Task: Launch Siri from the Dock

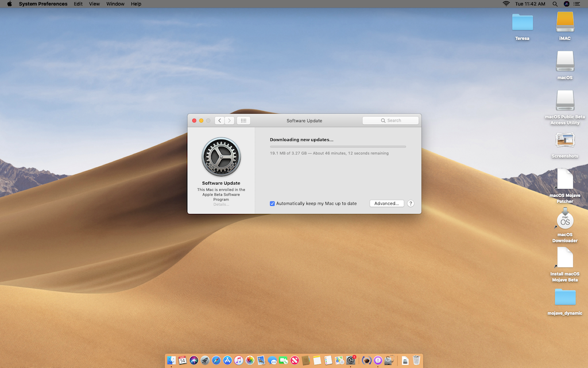Action: point(194,361)
